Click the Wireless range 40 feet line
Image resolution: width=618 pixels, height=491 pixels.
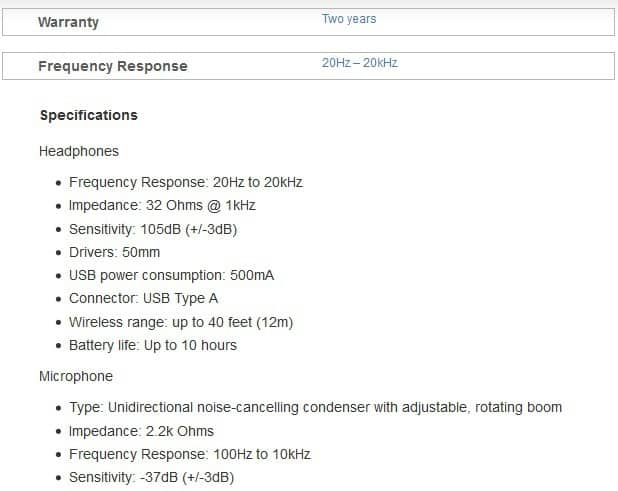point(180,322)
